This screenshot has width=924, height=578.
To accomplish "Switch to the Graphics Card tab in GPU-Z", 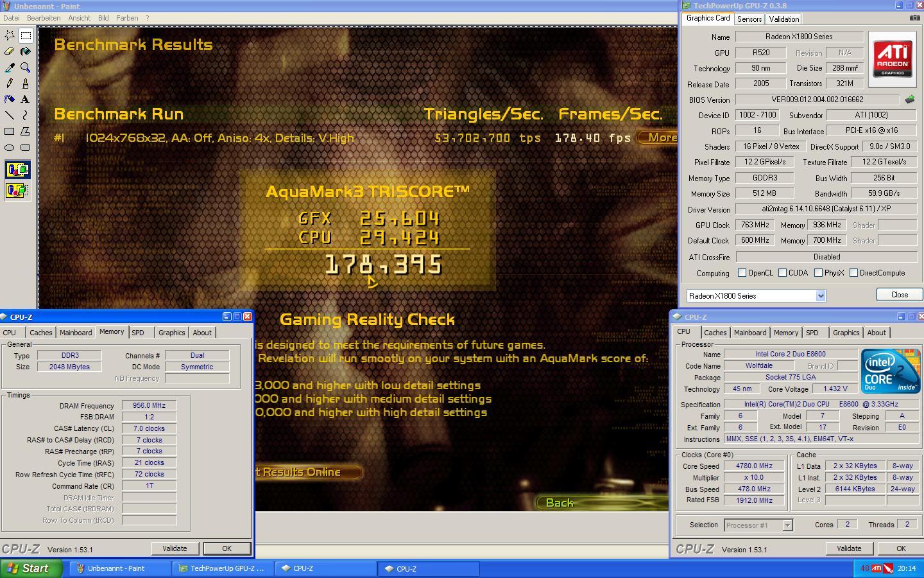I will click(708, 18).
